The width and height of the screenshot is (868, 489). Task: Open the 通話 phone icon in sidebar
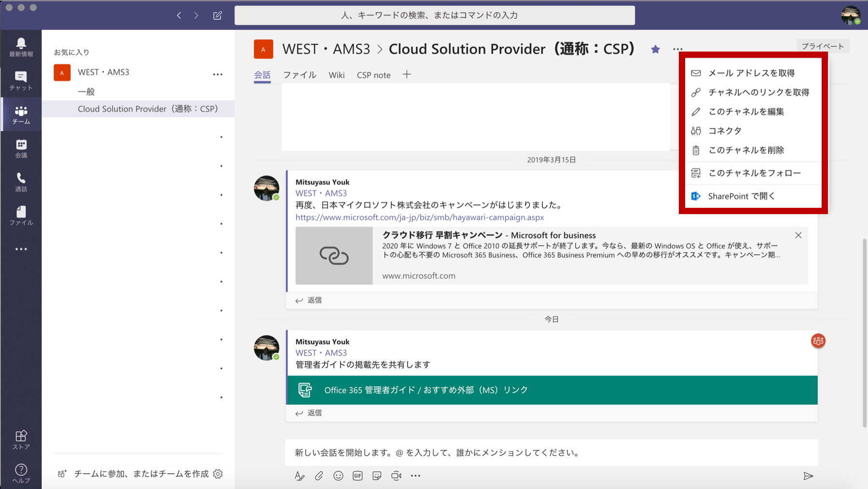click(21, 182)
